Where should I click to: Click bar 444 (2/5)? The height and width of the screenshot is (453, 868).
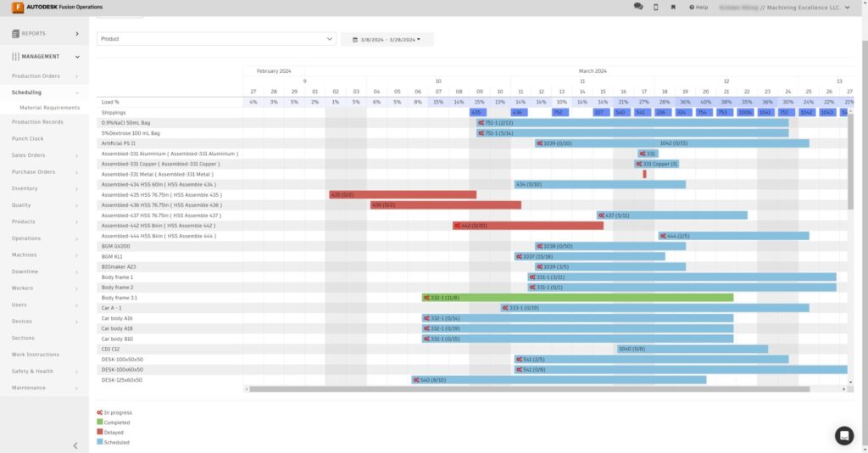point(733,236)
